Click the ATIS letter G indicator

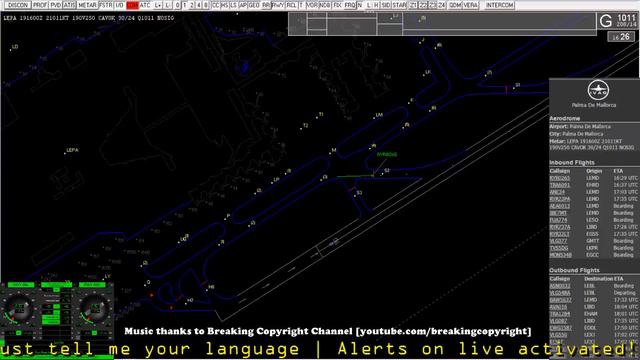[x=606, y=21]
